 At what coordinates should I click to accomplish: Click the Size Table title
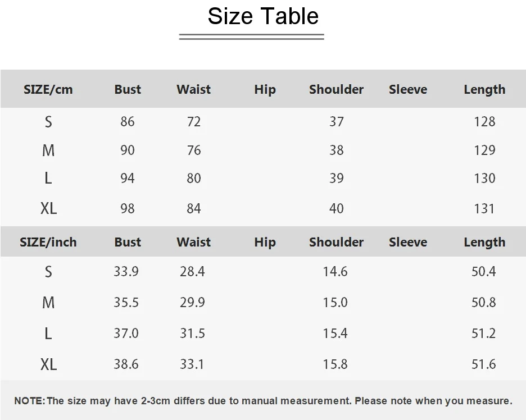point(263,16)
